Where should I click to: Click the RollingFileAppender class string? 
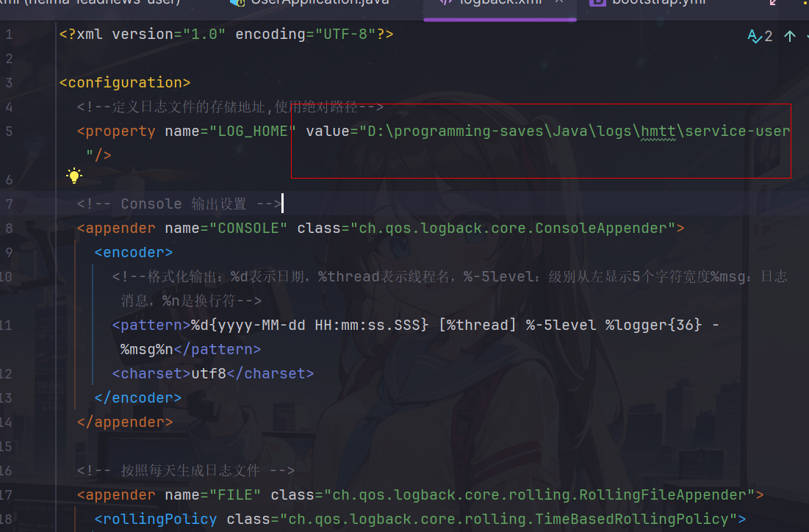(539, 495)
